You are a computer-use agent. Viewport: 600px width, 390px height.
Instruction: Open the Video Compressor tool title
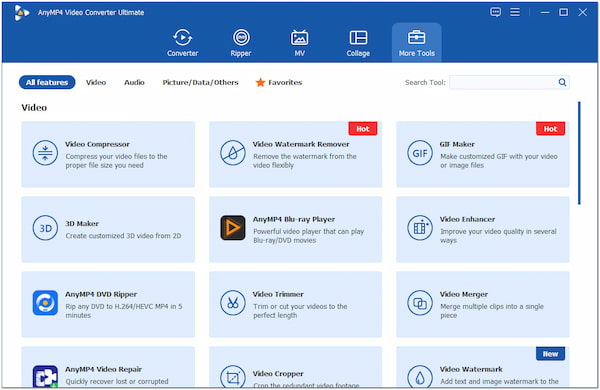pyautogui.click(x=97, y=144)
